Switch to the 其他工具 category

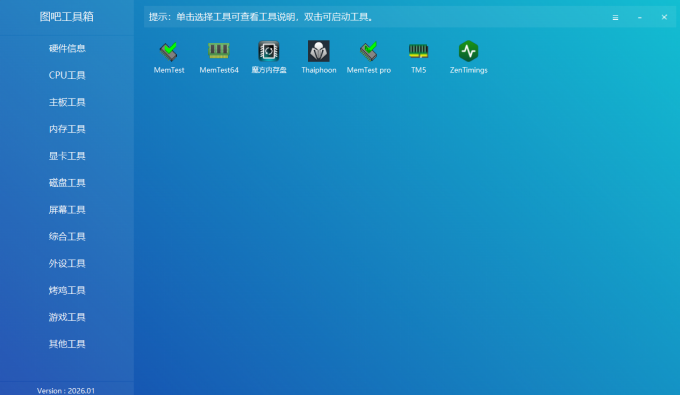[x=67, y=344]
